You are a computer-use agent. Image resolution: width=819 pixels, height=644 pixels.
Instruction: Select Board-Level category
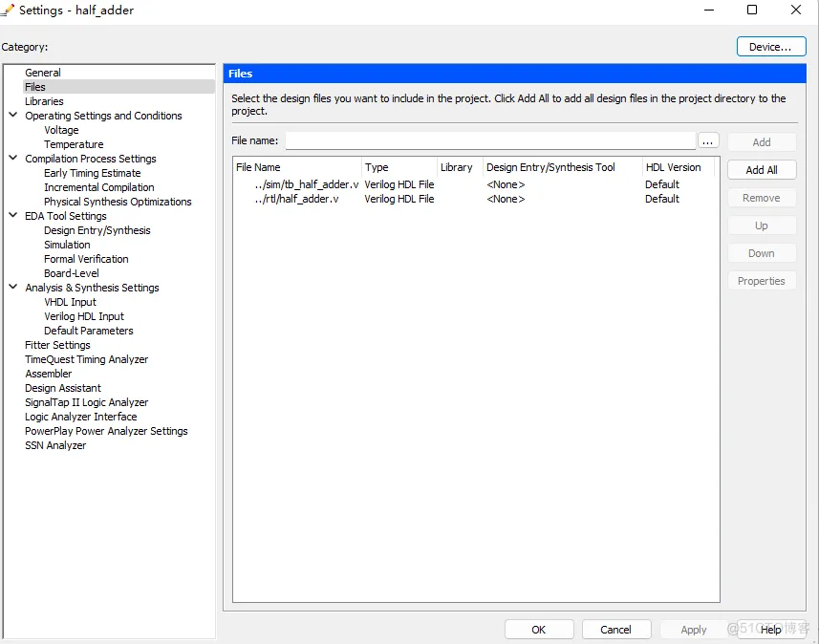pyautogui.click(x=72, y=273)
